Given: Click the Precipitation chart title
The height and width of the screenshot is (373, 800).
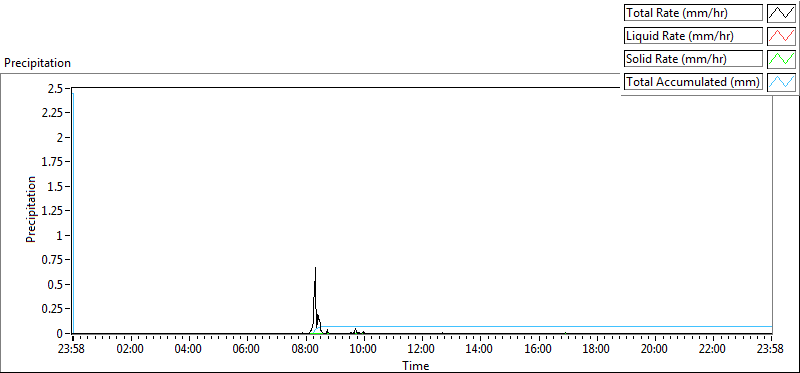Looking at the screenshot, I should [37, 63].
